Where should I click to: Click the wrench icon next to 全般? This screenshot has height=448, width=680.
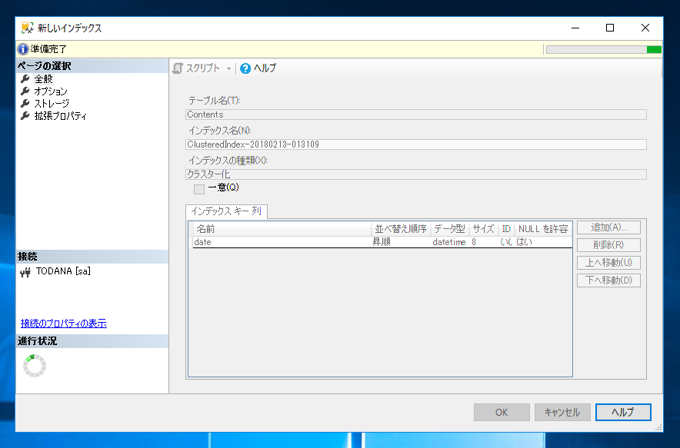coord(25,79)
